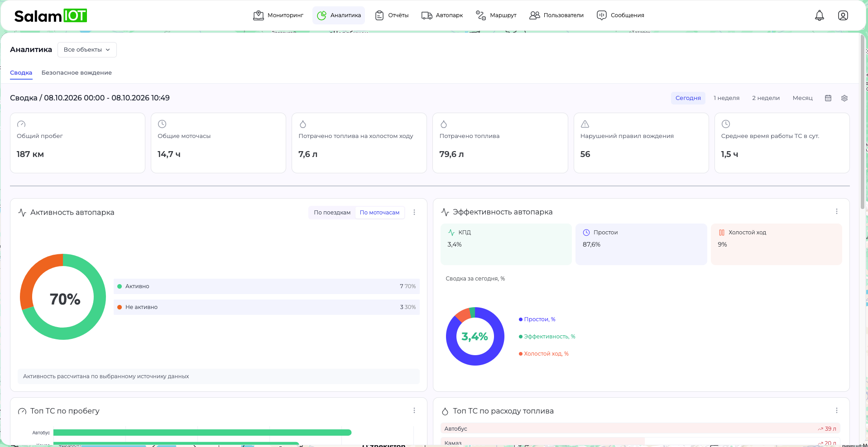Select the 1 неделя period

tap(726, 98)
